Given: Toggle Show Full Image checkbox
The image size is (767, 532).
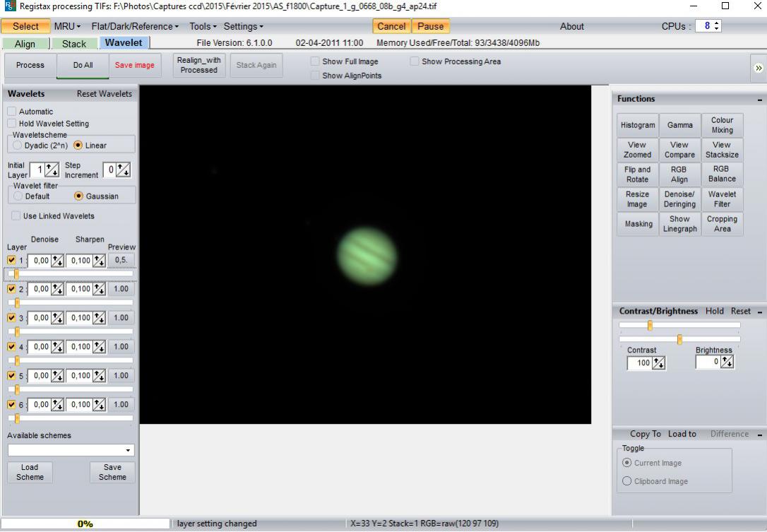Looking at the screenshot, I should (x=315, y=61).
